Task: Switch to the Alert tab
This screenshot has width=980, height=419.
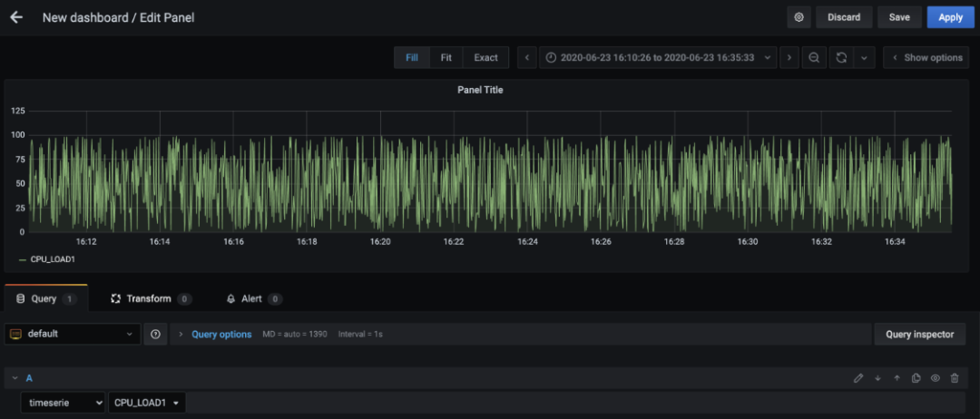Action: pos(252,298)
